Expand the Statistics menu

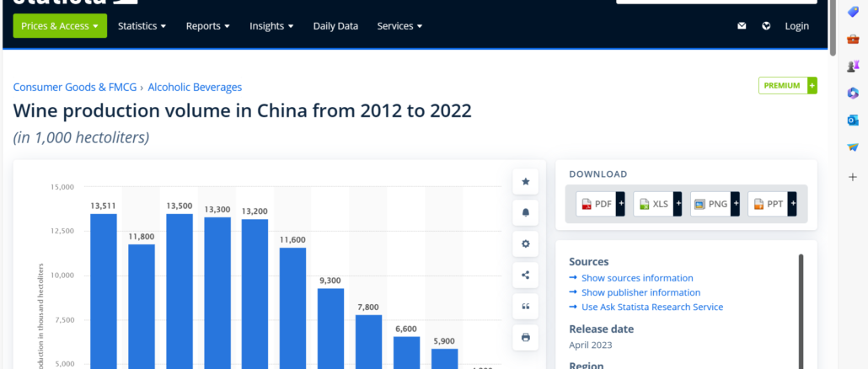[x=142, y=26]
